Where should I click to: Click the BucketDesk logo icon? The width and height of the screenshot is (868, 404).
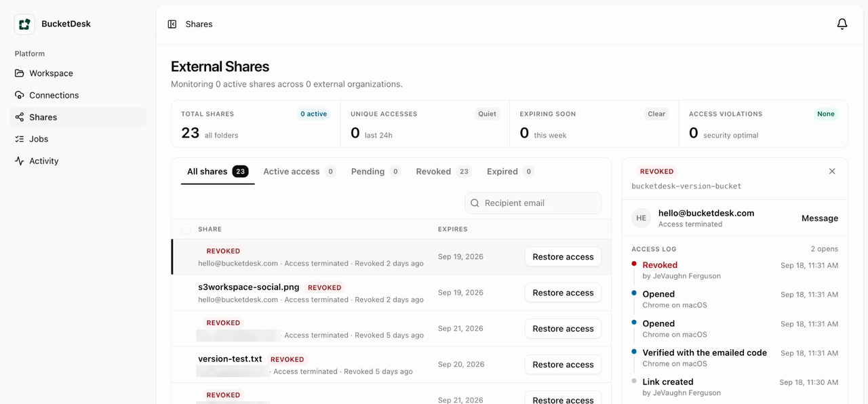[24, 24]
